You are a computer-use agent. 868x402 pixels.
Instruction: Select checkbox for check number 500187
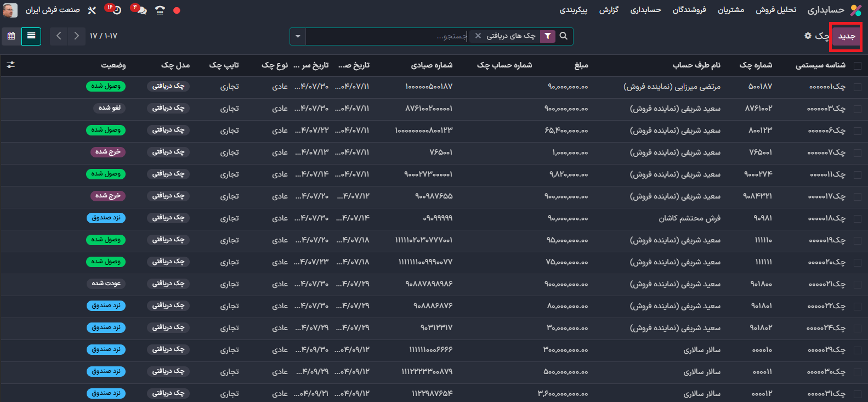858,87
